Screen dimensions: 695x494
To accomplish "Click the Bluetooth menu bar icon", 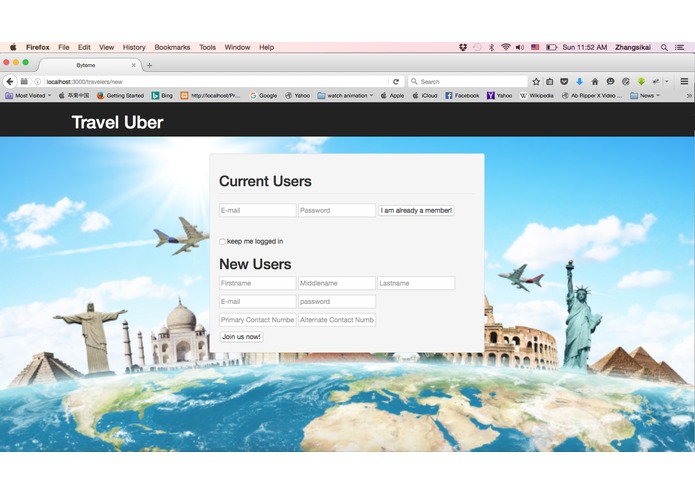I will [x=491, y=47].
